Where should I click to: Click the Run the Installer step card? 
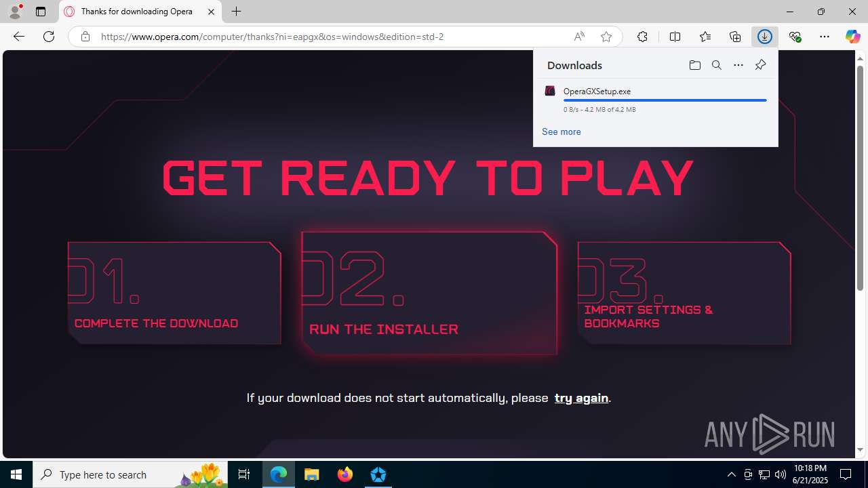pyautogui.click(x=429, y=293)
